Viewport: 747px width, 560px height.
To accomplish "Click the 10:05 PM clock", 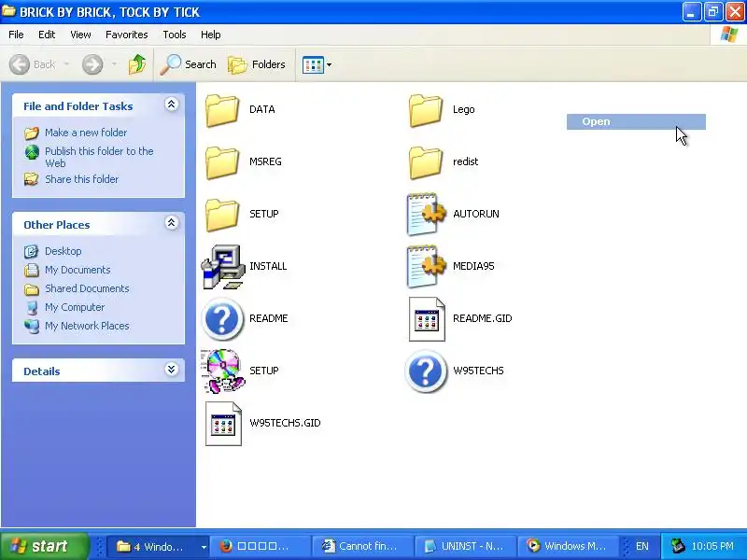I will pos(712,546).
